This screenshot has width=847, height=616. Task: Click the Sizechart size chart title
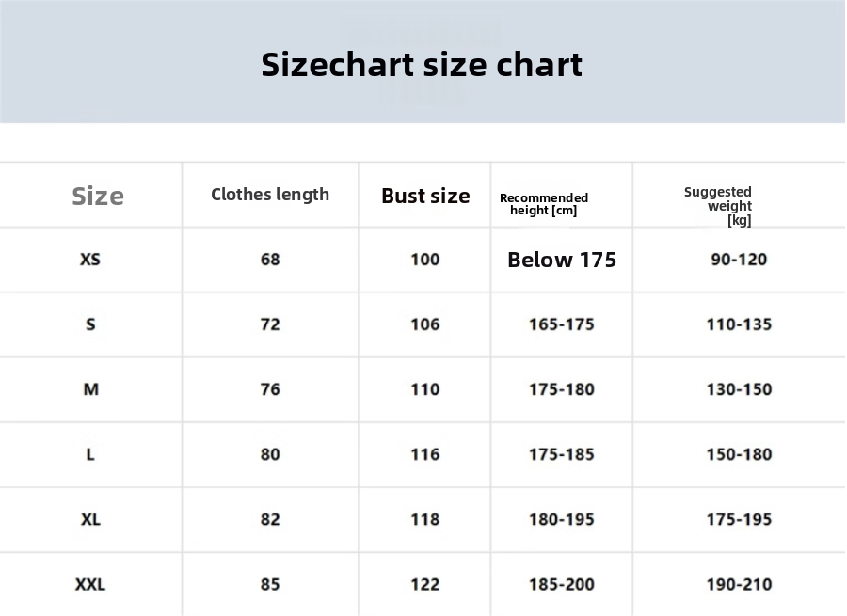click(x=422, y=65)
